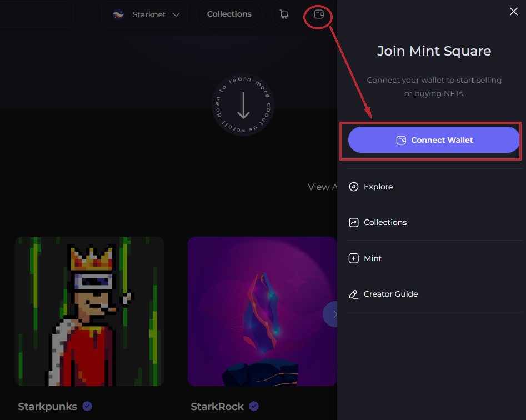Image resolution: width=526 pixels, height=420 pixels.
Task: Click the wallet icon in header
Action: click(x=319, y=14)
